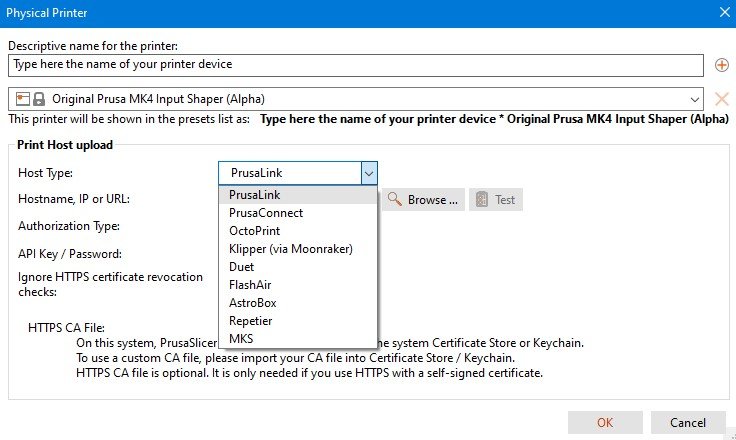Image resolution: width=736 pixels, height=440 pixels.
Task: Pick OctoPrint as host type
Action: (x=298, y=231)
